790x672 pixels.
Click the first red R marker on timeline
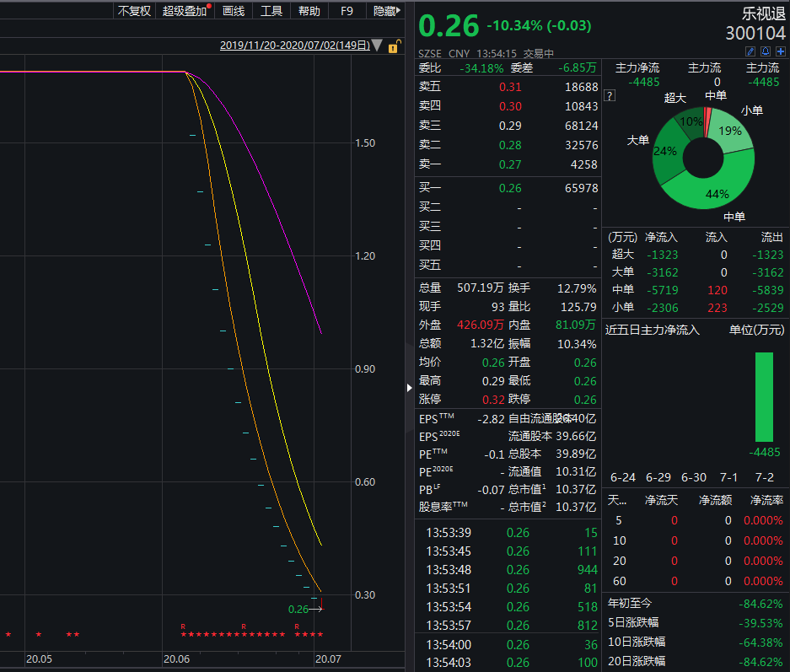pyautogui.click(x=183, y=626)
